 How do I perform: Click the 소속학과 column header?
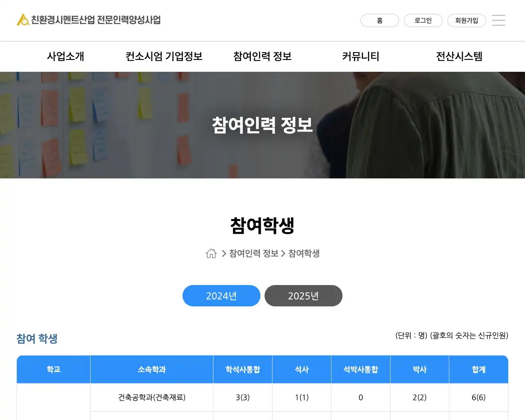pyautogui.click(x=152, y=370)
